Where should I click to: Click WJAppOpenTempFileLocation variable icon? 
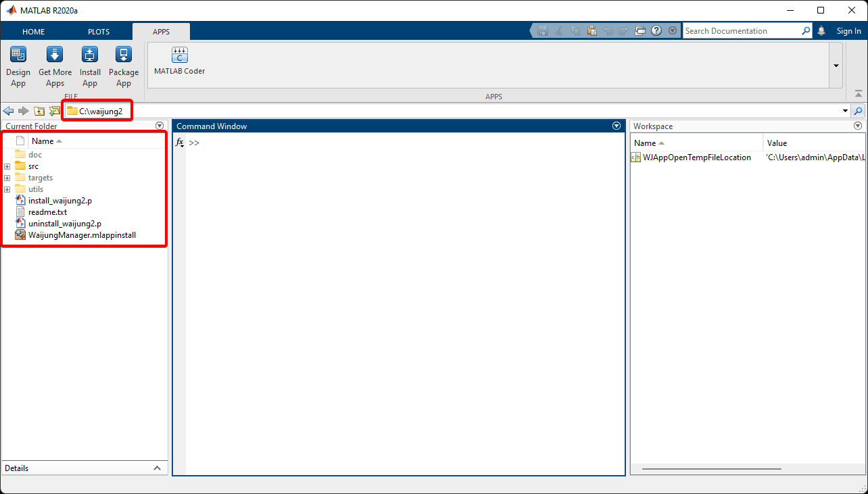tap(635, 157)
